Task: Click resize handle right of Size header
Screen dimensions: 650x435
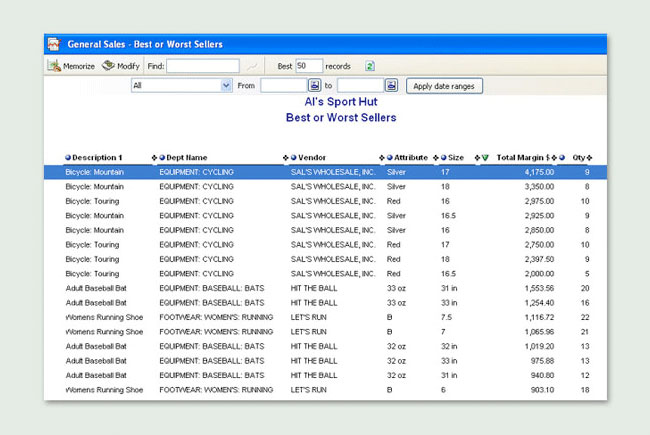Action: [476, 157]
